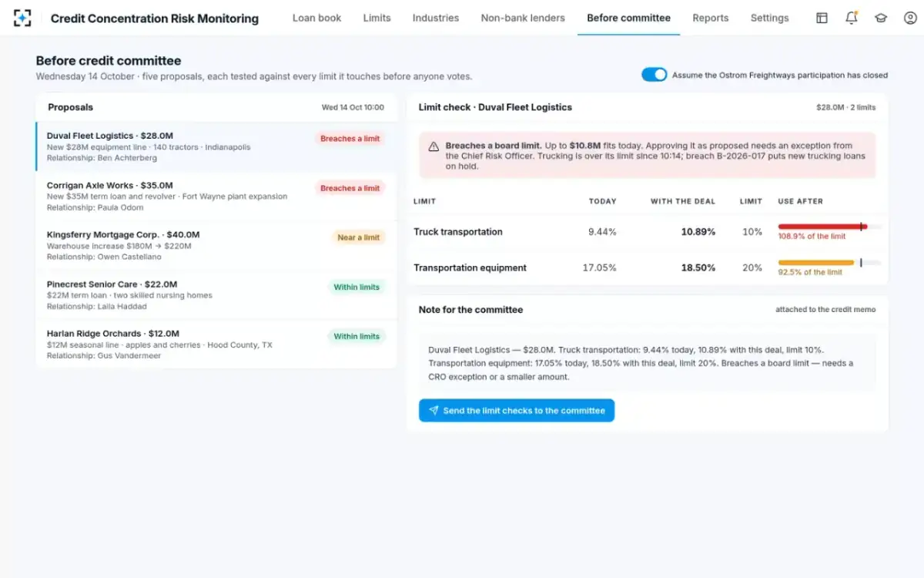
Task: Click Harlan Ridge's Within limits badge
Action: click(x=357, y=336)
